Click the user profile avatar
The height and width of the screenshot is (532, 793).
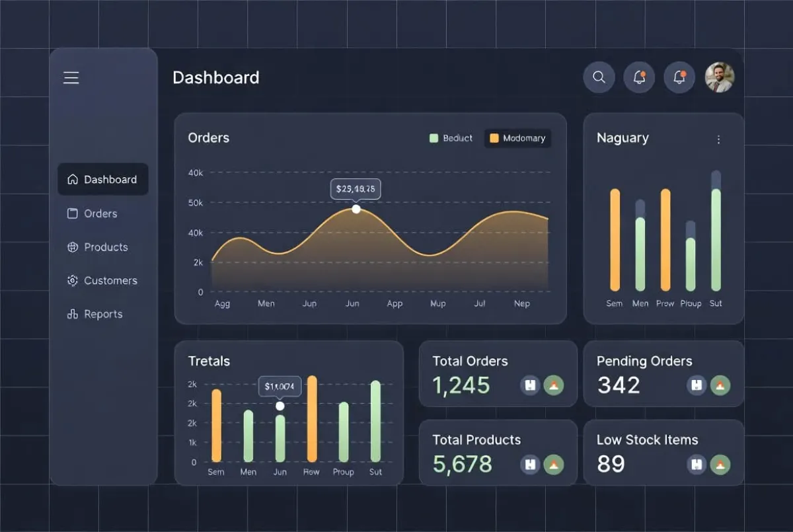pos(720,77)
